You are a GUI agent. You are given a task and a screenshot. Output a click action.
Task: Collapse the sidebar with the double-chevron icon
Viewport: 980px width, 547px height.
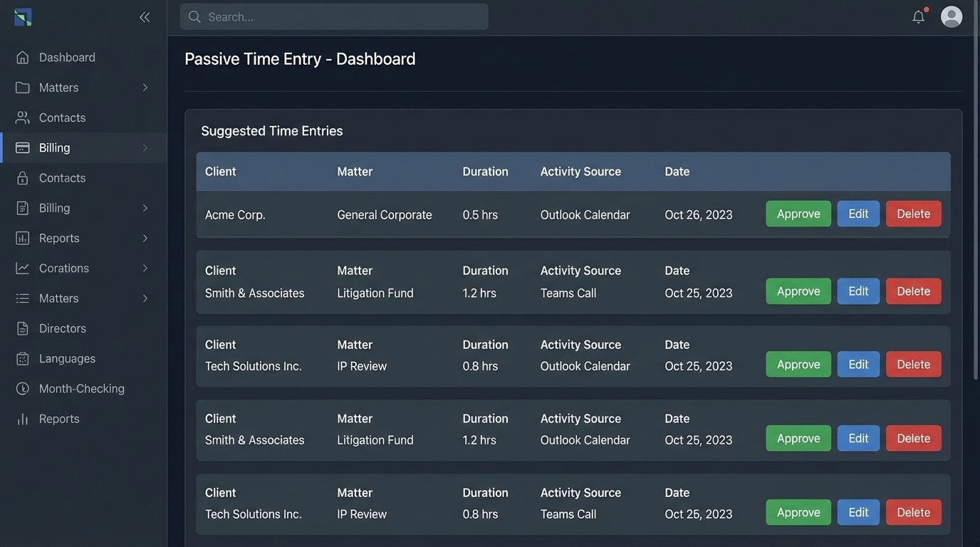145,17
